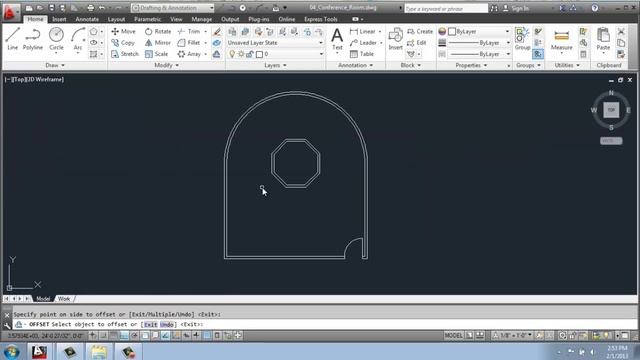Viewport: 640px width, 360px height.
Task: Toggle Snap mode in status bar
Action: coord(103,336)
